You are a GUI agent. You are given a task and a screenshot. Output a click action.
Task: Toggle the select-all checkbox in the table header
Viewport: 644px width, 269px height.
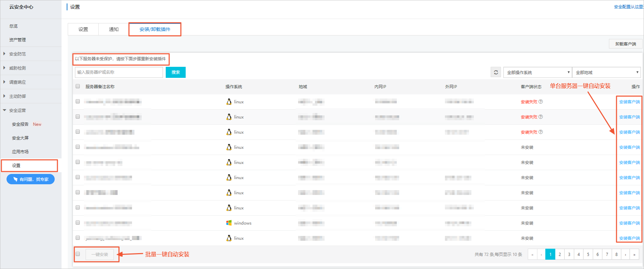(78, 86)
